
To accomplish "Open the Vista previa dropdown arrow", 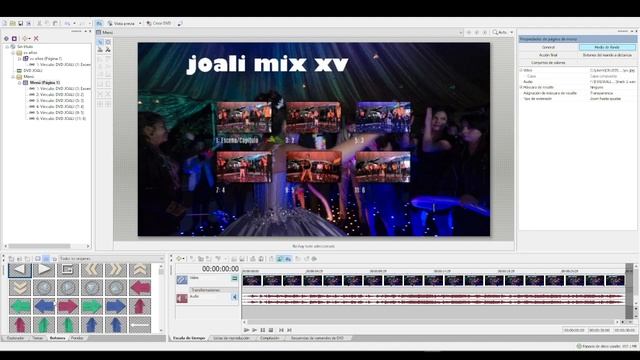I will (140, 24).
